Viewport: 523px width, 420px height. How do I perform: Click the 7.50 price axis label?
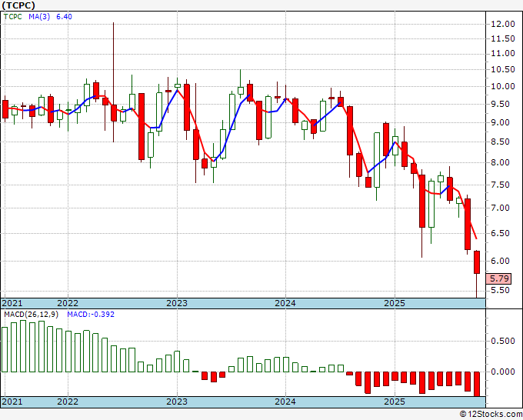(501, 185)
